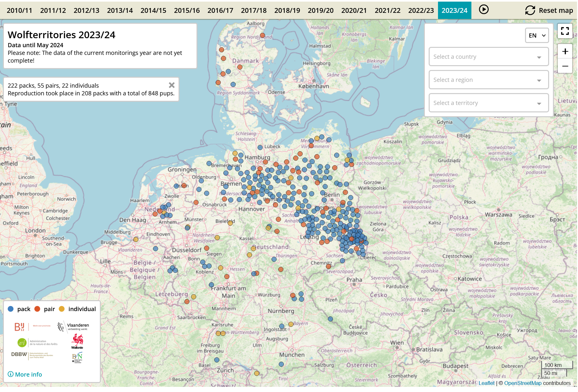Open the More info link
This screenshot has width=578, height=392.
[x=28, y=374]
